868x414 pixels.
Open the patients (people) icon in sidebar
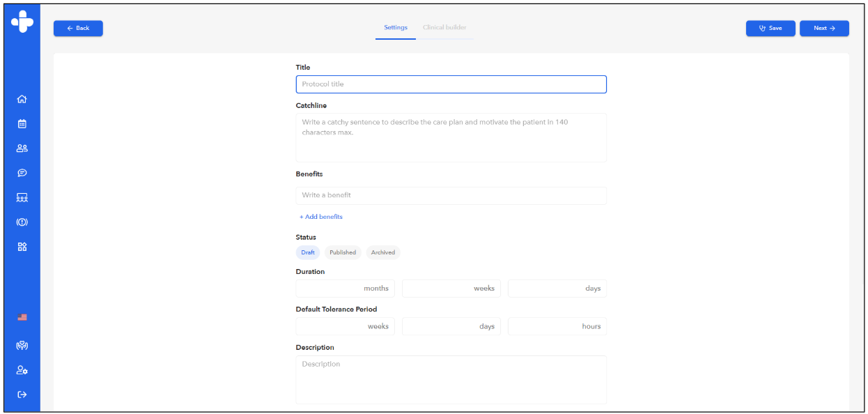point(22,148)
